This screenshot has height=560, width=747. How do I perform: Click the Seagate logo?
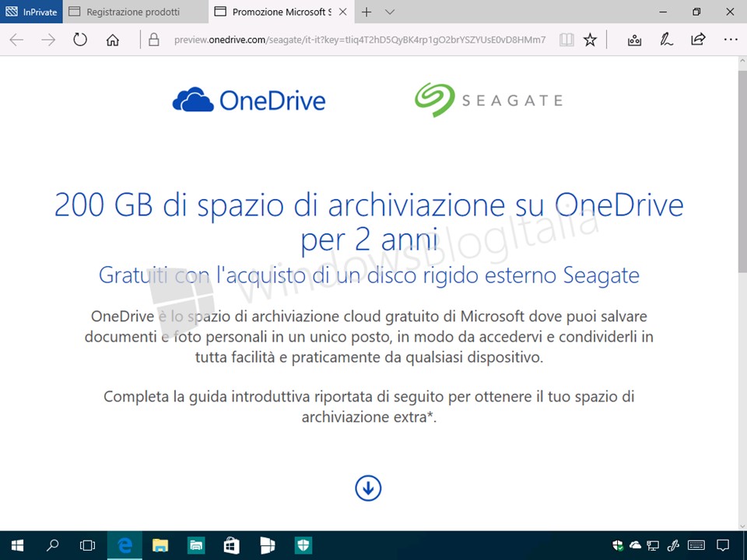point(489,100)
